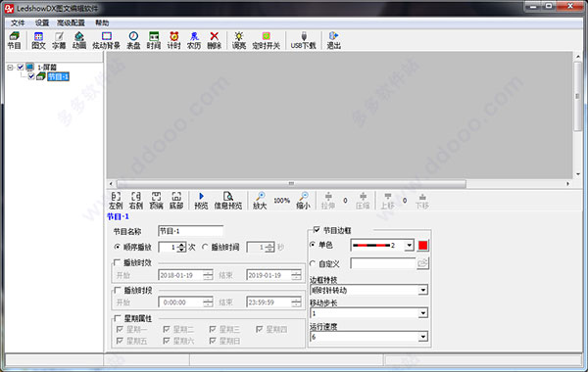Image resolution: width=588 pixels, height=372 pixels.
Task: Start the 预览 preview playback
Action: tap(201, 201)
